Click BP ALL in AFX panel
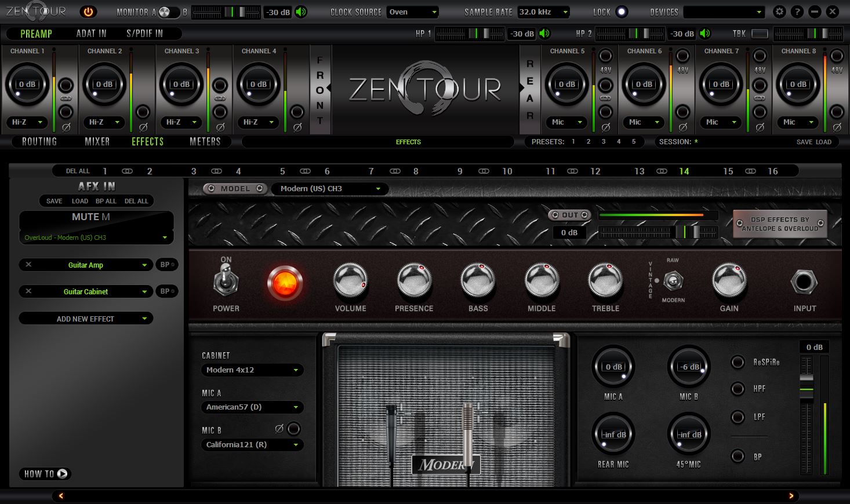Image resolution: width=850 pixels, height=504 pixels. pos(106,201)
